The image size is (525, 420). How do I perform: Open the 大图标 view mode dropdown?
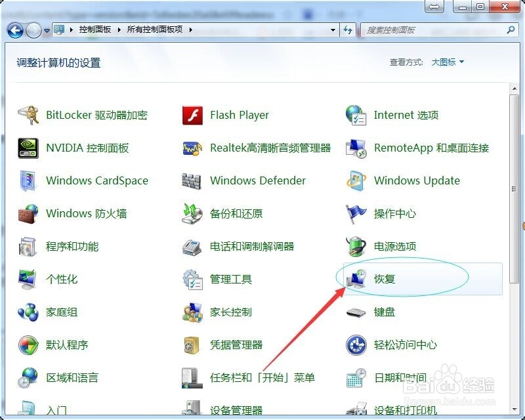point(448,62)
